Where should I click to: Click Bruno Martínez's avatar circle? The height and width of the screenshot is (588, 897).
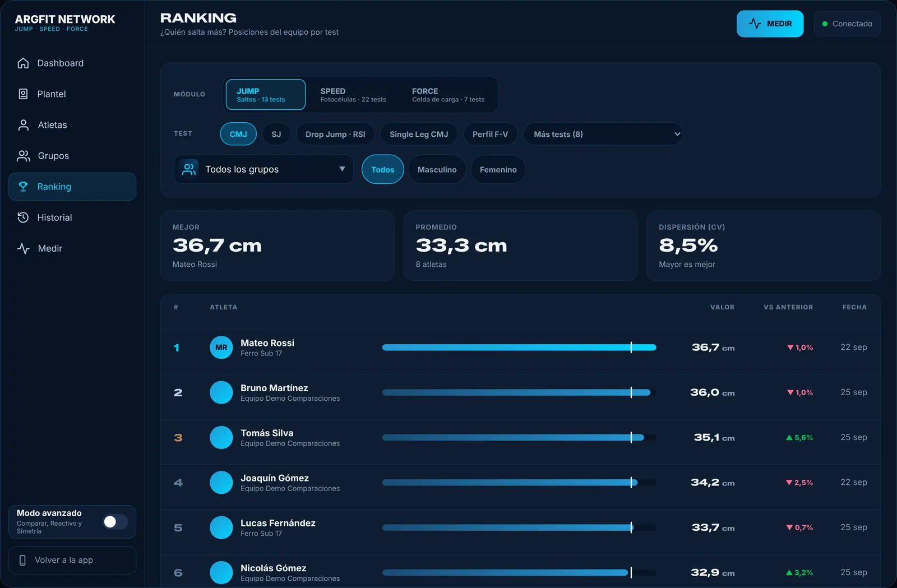pos(221,392)
